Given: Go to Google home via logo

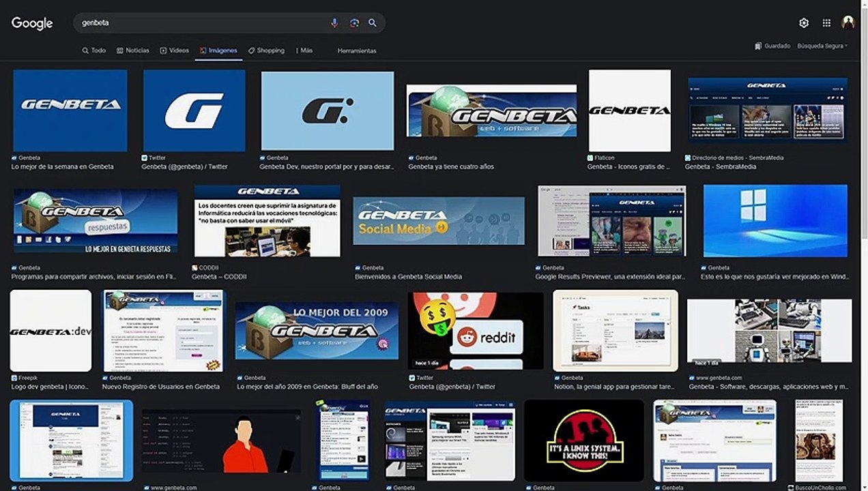Looking at the screenshot, I should coord(32,23).
